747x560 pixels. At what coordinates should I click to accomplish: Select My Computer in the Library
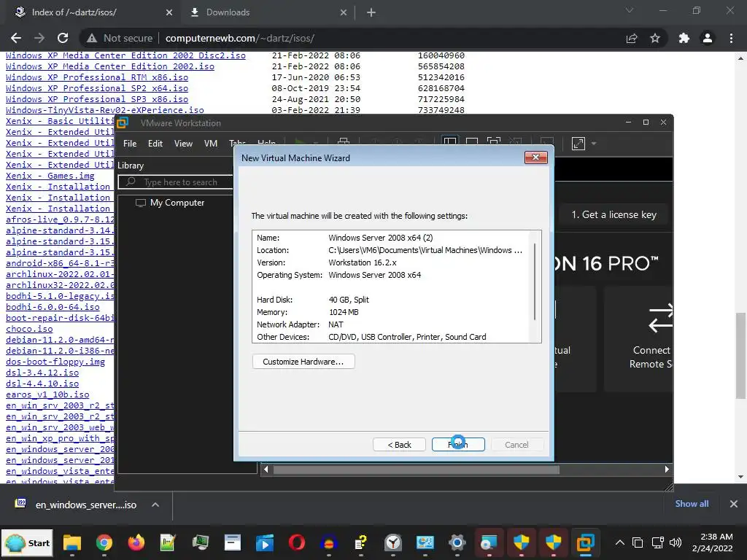point(170,203)
